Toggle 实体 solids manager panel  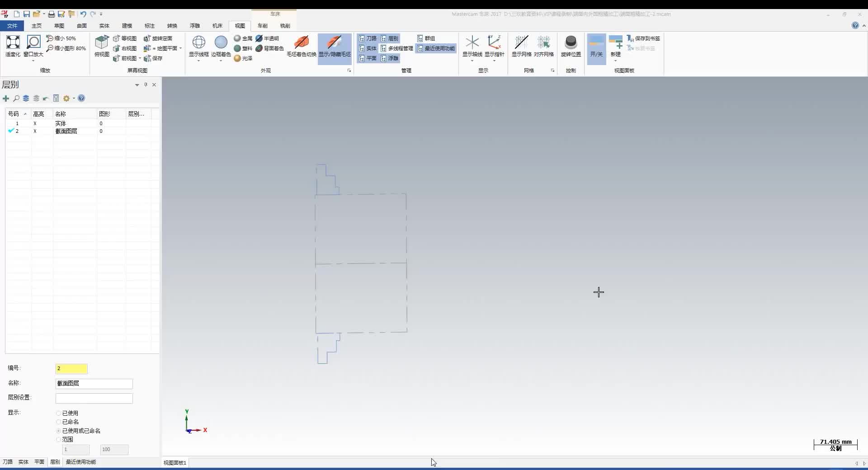[x=368, y=48]
